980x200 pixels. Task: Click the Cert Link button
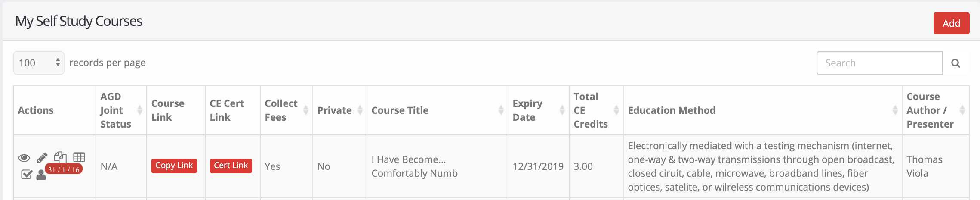tap(231, 166)
